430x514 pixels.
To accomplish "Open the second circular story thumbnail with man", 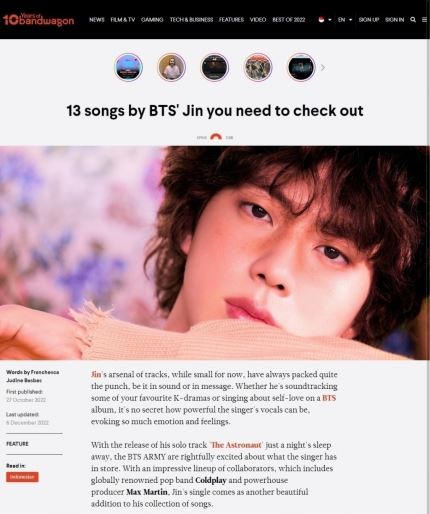I will [171, 67].
